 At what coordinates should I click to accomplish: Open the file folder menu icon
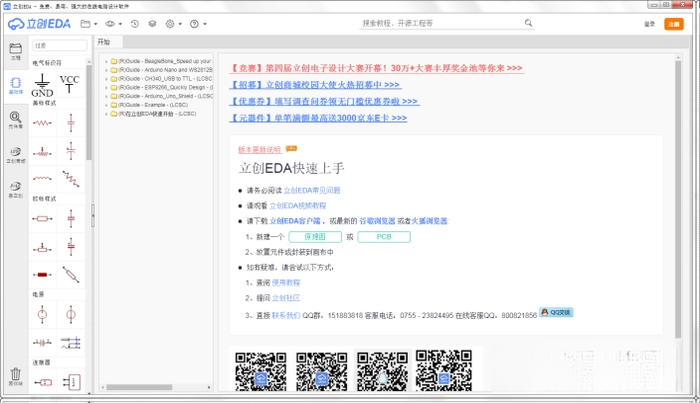coord(85,24)
